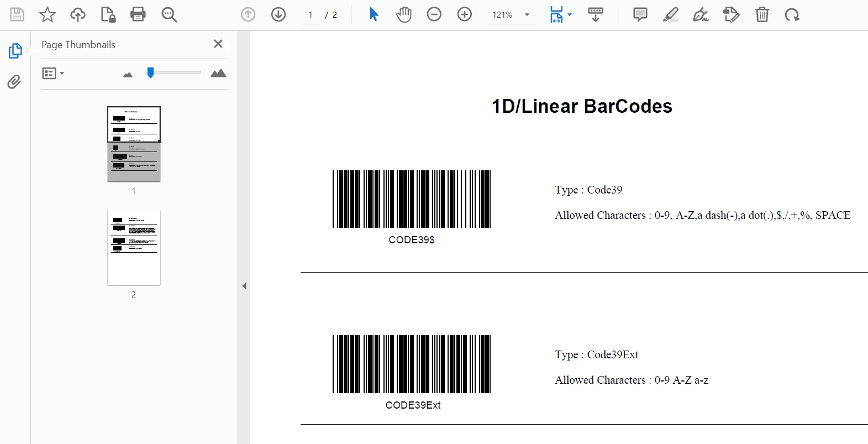868x444 pixels.
Task: Activate the selection arrow tool
Action: [x=373, y=15]
